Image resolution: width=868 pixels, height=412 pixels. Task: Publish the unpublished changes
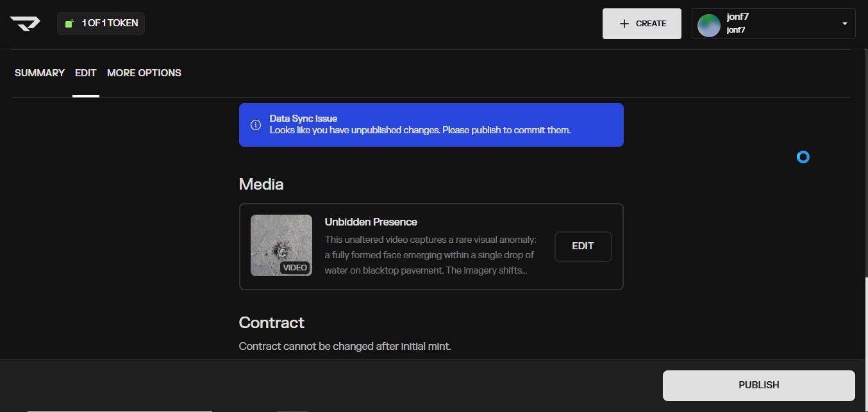(758, 385)
